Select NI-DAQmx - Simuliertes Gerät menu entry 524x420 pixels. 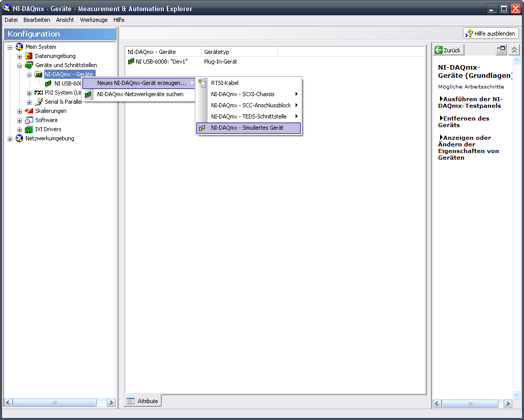[x=247, y=128]
